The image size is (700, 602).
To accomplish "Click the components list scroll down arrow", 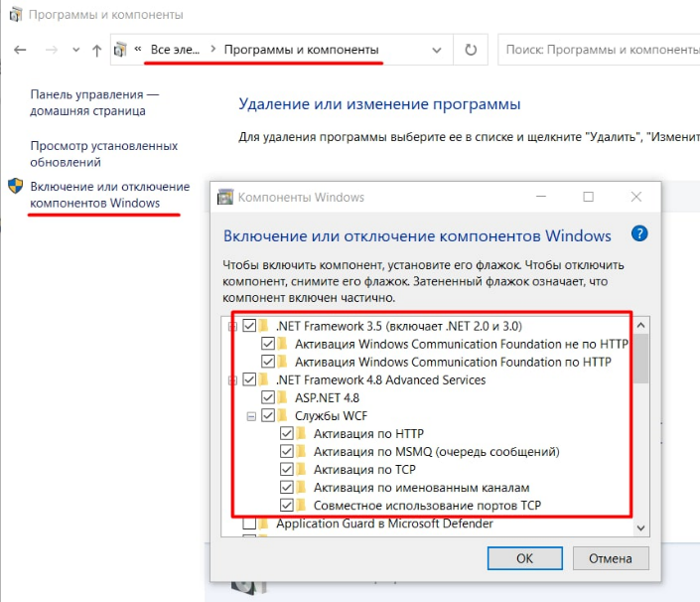I will 640,527.
